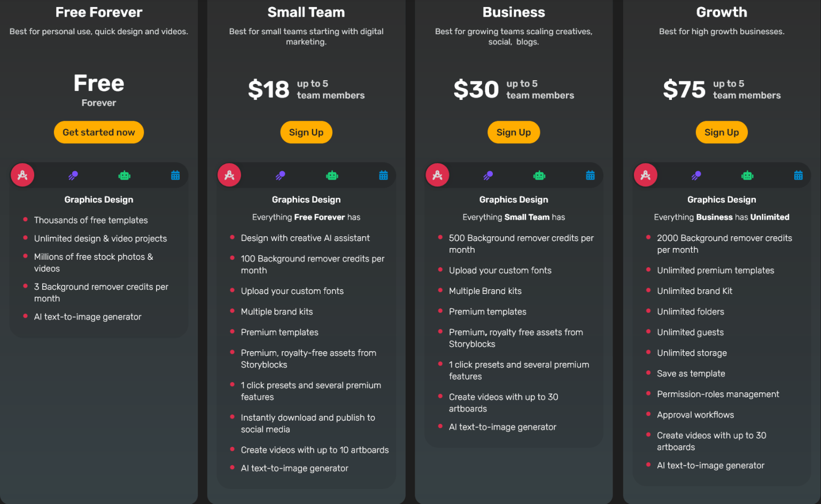
Task: Open the green robot AI icon in Business card
Action: 539,175
